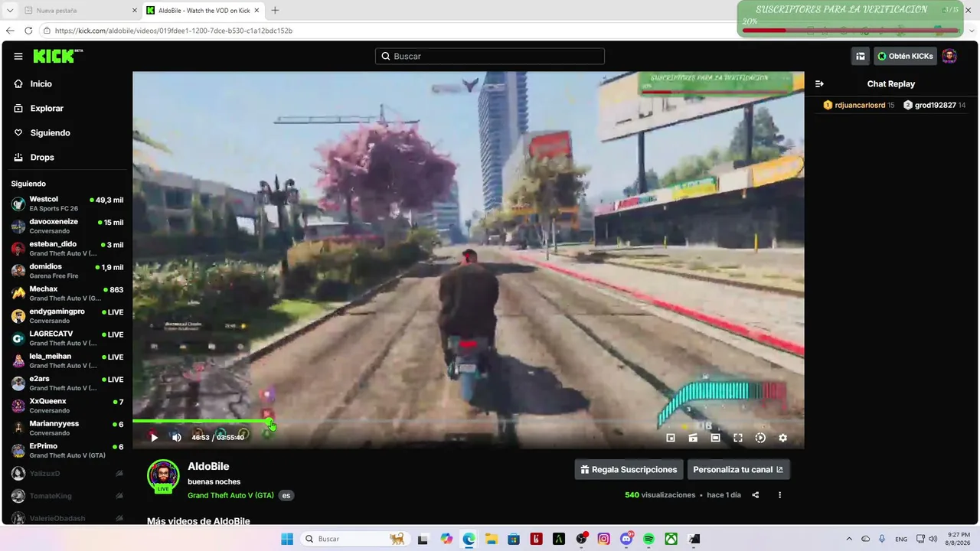The width and height of the screenshot is (980, 551).
Task: Open the Grand Theft Auto V (GTA) category
Action: pos(230,495)
